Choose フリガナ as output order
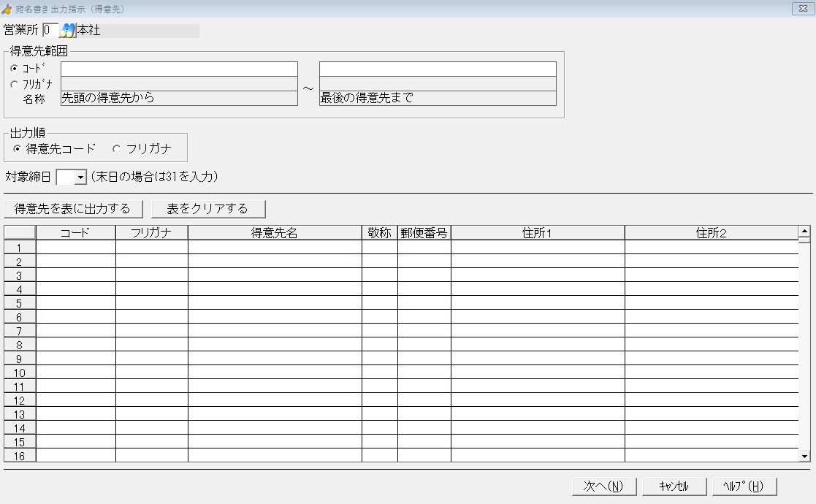The image size is (816, 504). click(x=117, y=148)
